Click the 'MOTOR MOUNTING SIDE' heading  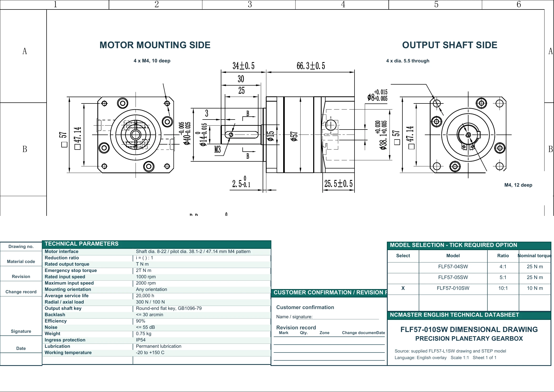click(x=155, y=45)
